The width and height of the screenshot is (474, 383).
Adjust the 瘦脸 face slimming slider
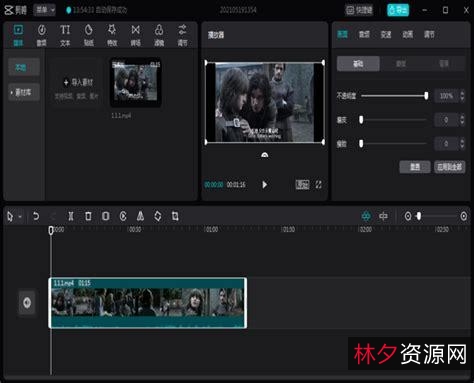[x=393, y=144]
